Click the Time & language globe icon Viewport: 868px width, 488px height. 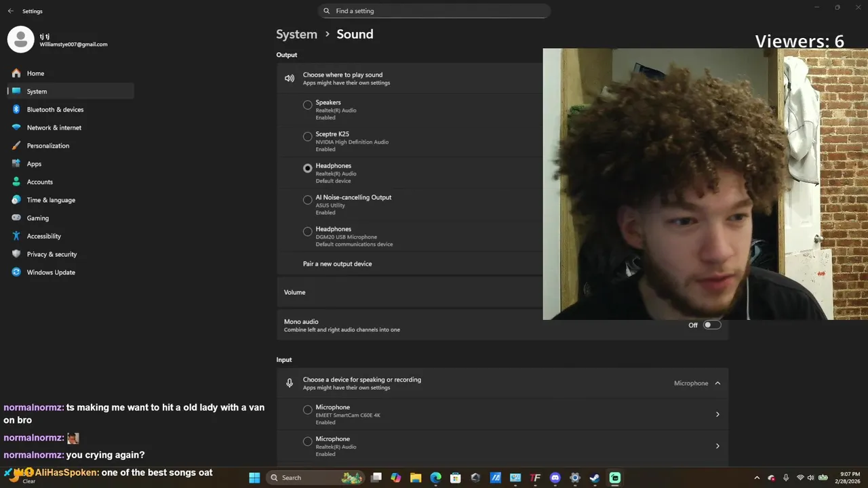pos(16,200)
